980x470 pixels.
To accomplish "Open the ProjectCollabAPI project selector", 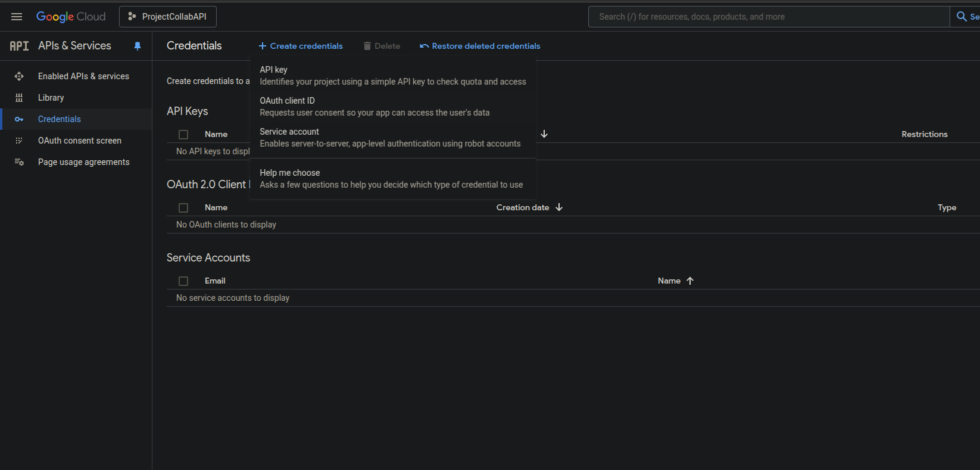I will [168, 17].
